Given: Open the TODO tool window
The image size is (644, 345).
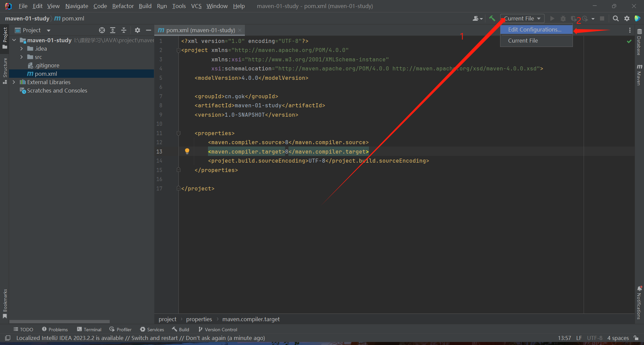Looking at the screenshot, I should tap(23, 330).
